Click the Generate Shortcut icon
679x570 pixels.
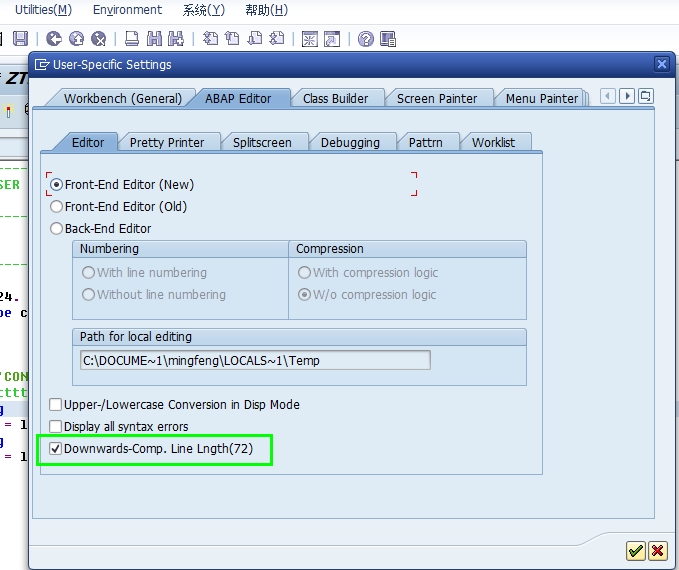pyautogui.click(x=332, y=39)
